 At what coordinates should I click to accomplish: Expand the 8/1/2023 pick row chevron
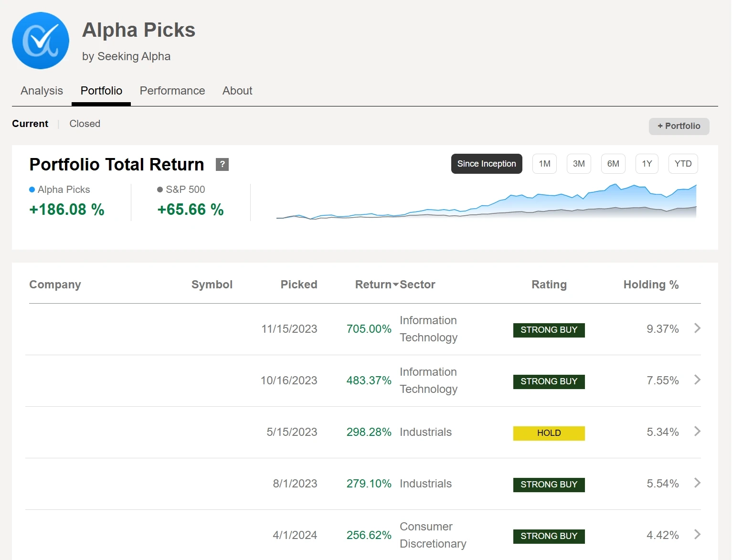(697, 483)
